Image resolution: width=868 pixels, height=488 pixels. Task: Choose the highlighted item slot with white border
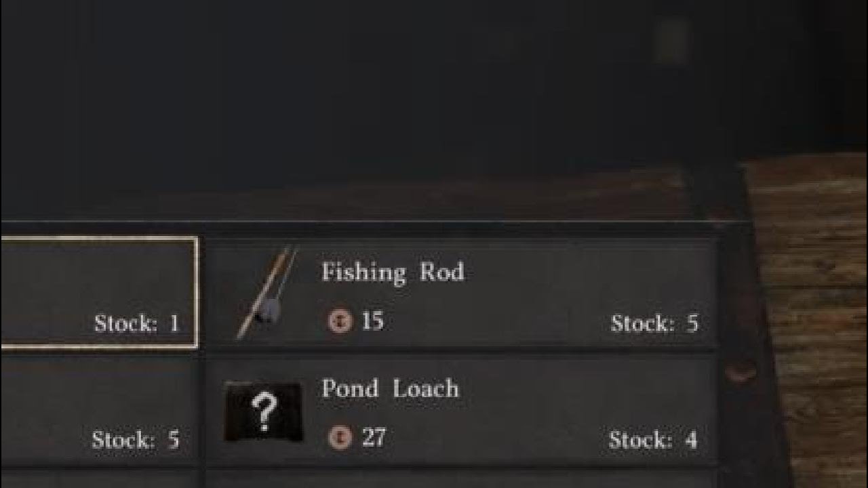99,292
